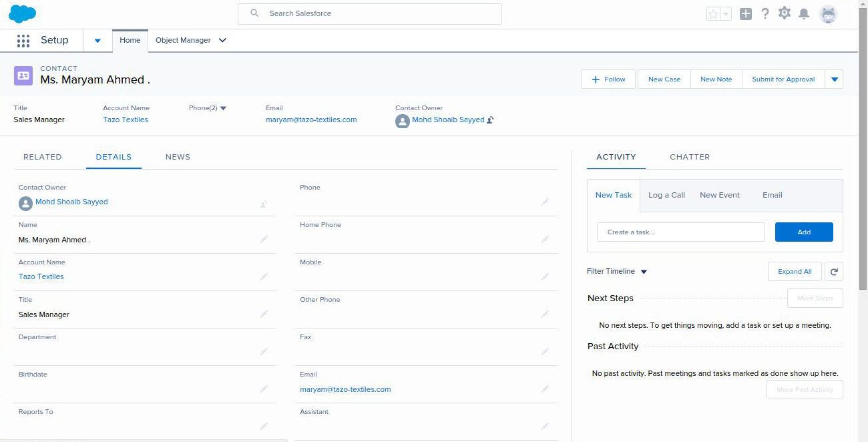Click the New Note button

tap(716, 79)
